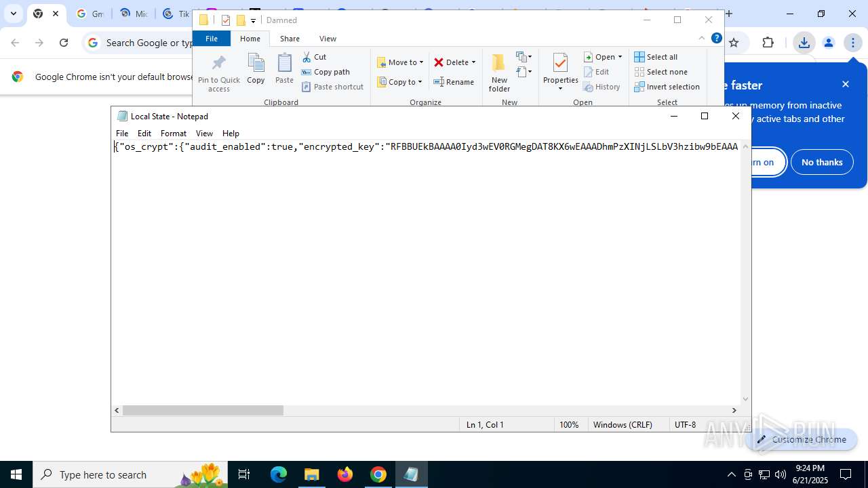Go back in Chrome
Image resolution: width=868 pixels, height=488 pixels.
coord(15,43)
